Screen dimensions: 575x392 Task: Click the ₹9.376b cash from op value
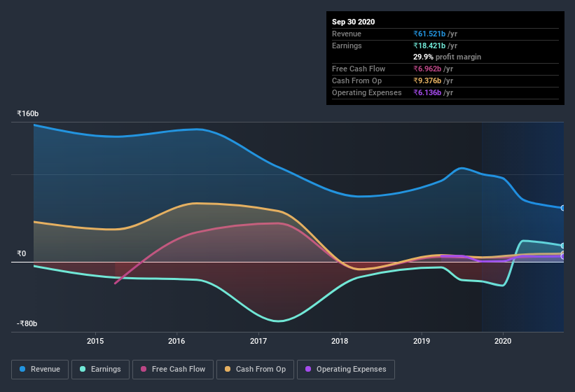427,80
